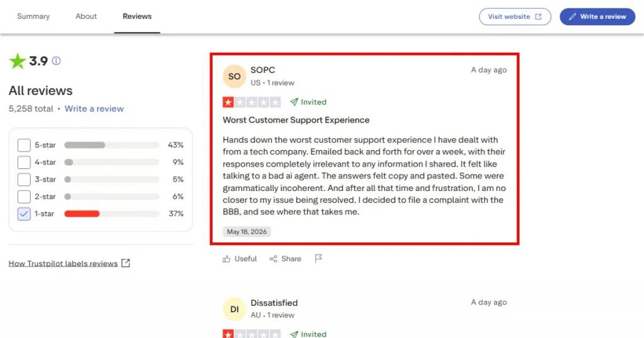
Task: Click the Visit website button
Action: pyautogui.click(x=514, y=17)
